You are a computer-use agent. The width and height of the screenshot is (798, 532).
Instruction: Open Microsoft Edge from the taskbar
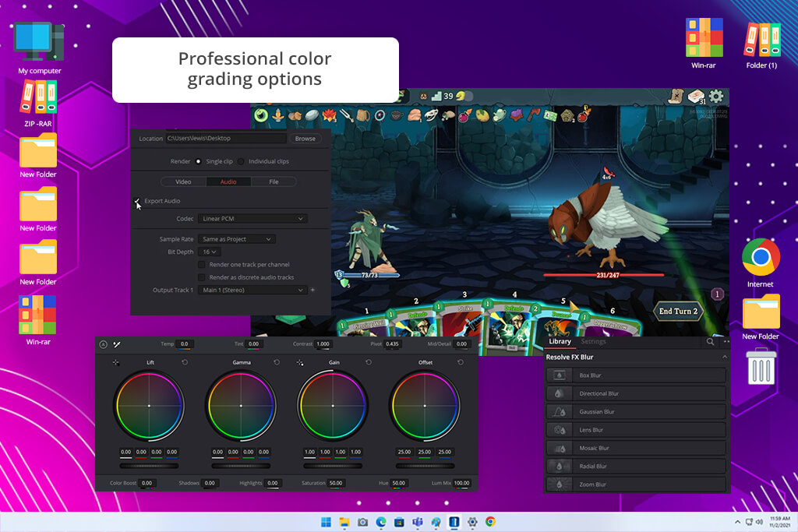point(381,522)
